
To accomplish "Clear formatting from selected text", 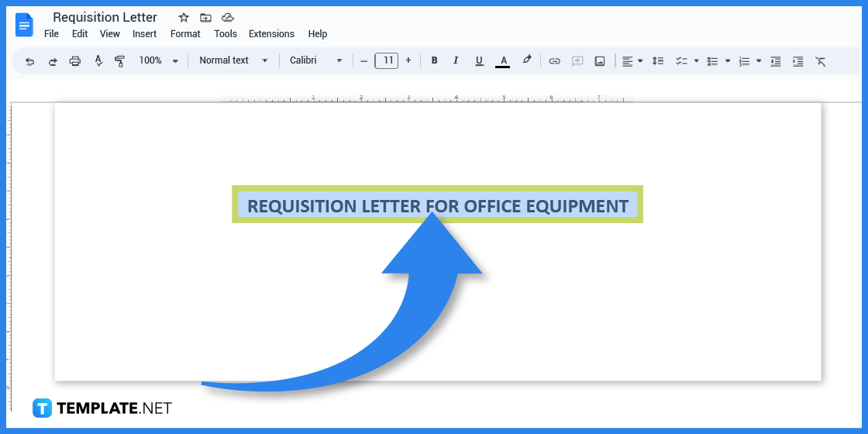I will (821, 60).
